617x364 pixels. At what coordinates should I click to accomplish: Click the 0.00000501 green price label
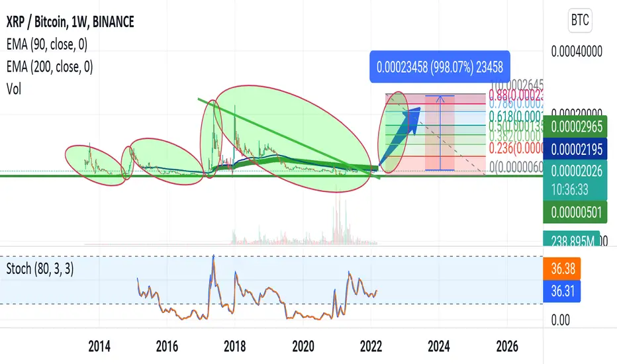tap(575, 212)
